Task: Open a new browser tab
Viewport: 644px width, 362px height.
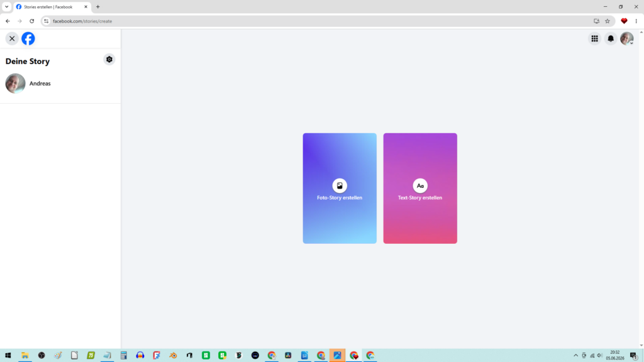Action: (97, 6)
